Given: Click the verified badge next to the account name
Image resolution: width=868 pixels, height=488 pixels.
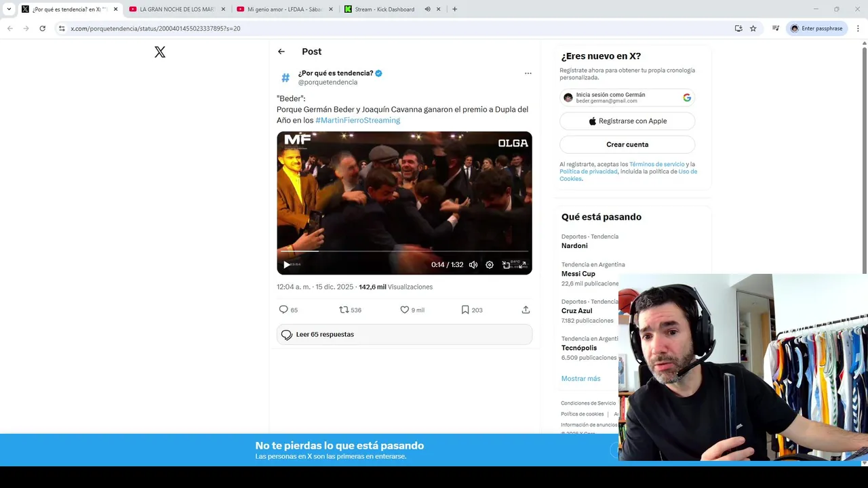Looking at the screenshot, I should [379, 73].
